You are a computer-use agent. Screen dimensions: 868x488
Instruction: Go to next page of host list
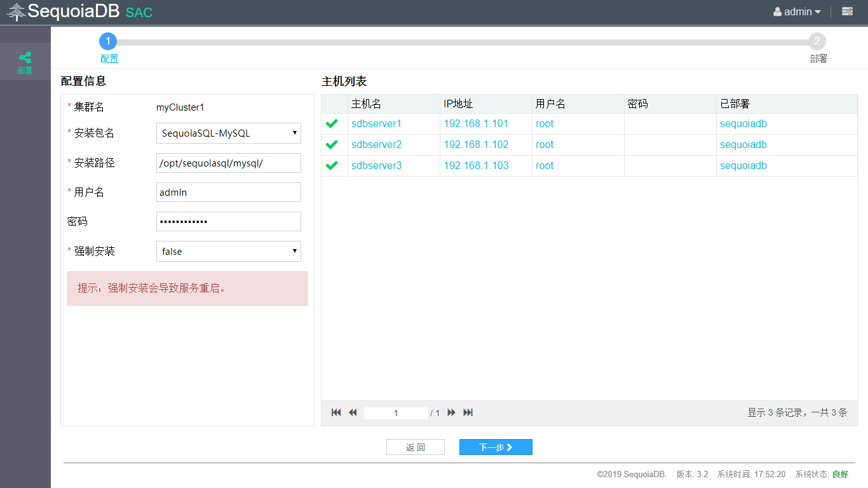(x=451, y=413)
